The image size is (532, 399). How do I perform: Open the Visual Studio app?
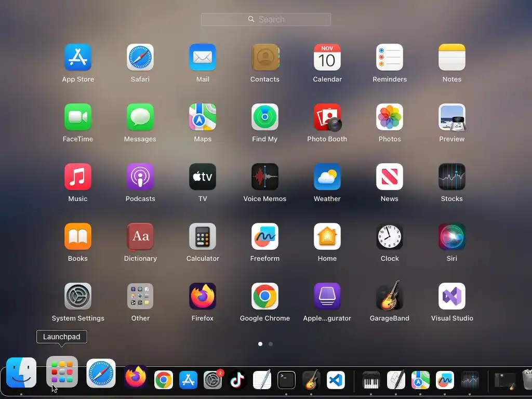(x=452, y=296)
